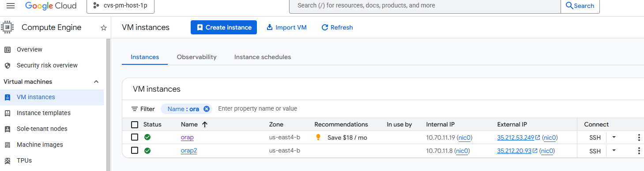
Task: Click the Status column header
Action: pos(152,124)
